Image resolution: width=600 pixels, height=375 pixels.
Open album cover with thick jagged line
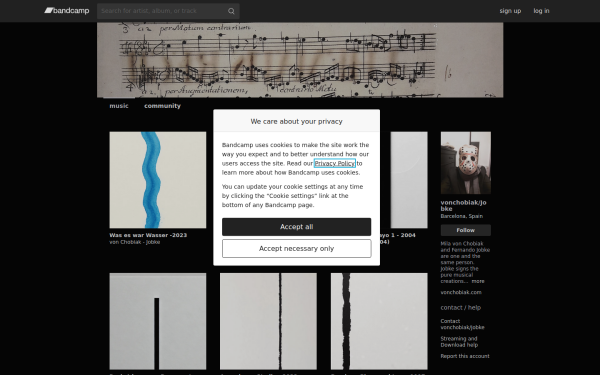[x=379, y=321]
